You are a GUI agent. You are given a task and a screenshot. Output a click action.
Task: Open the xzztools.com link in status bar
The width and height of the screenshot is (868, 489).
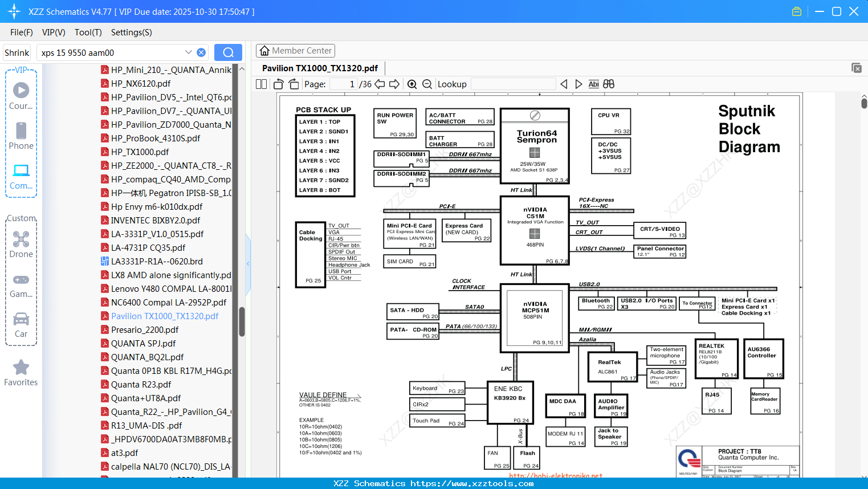(472, 483)
